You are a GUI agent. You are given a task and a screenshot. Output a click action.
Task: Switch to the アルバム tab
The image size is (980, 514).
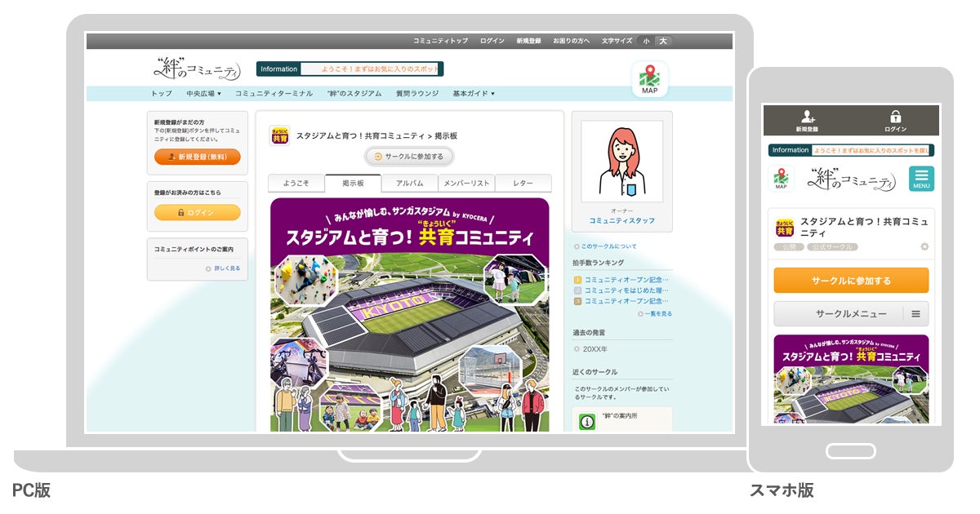pos(409,184)
